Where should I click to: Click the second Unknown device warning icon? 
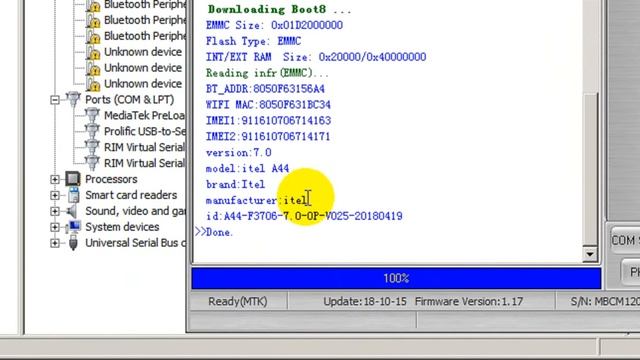[93, 69]
